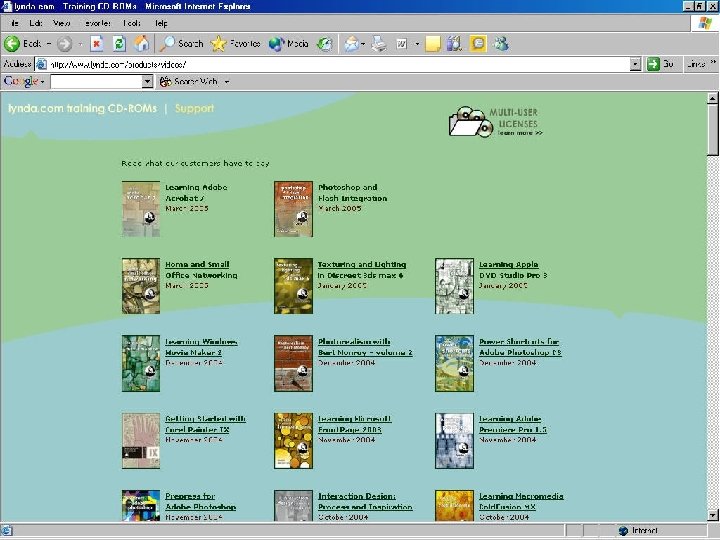Open Photorealism with Bert Monroy volume 2 link
This screenshot has height=540, width=720.
click(x=365, y=347)
